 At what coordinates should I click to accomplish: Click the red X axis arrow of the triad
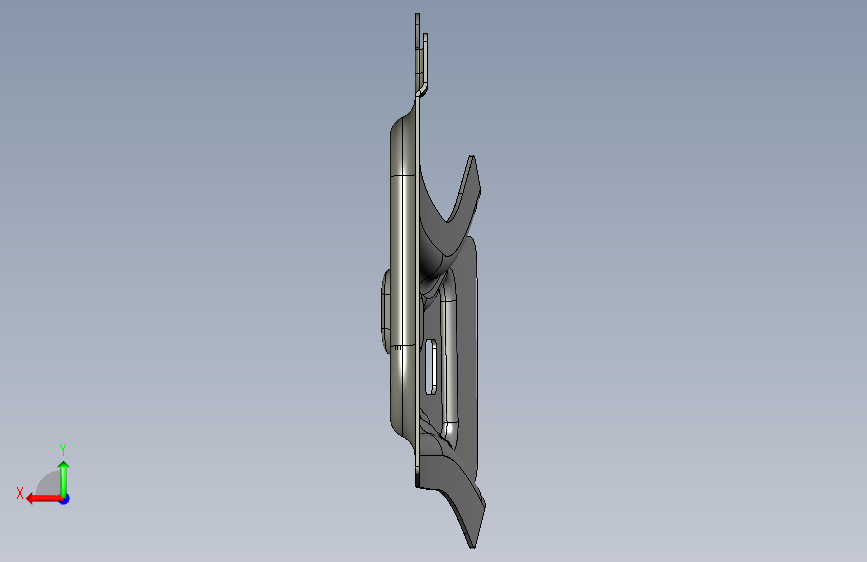tap(44, 499)
